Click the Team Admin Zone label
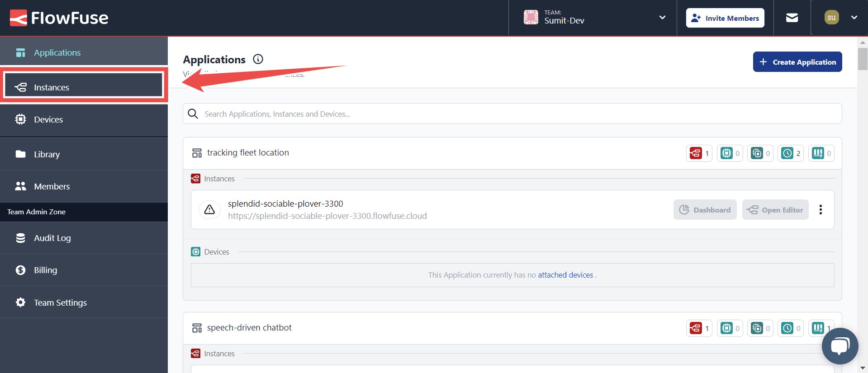868x373 pixels. click(x=36, y=212)
